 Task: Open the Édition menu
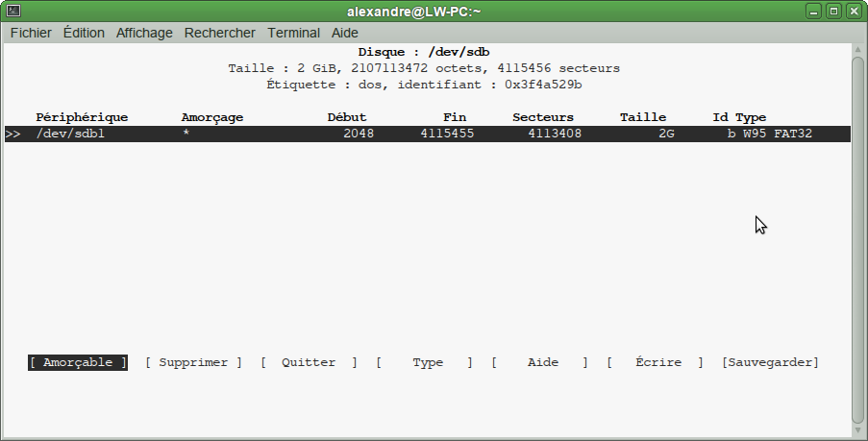point(84,33)
